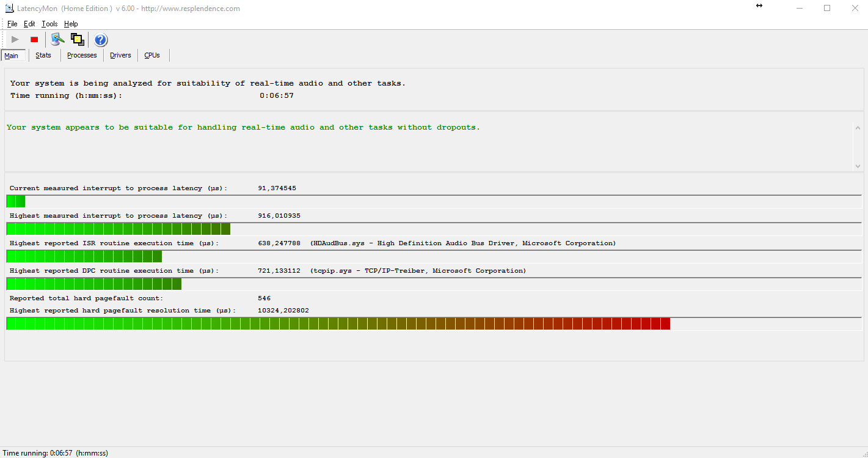Switch to the Processes tab

click(x=82, y=55)
